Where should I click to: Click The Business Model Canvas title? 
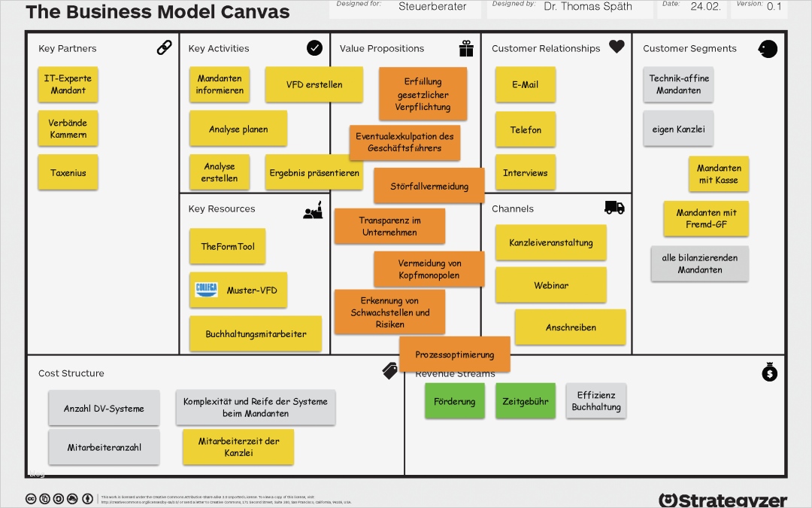point(157,11)
